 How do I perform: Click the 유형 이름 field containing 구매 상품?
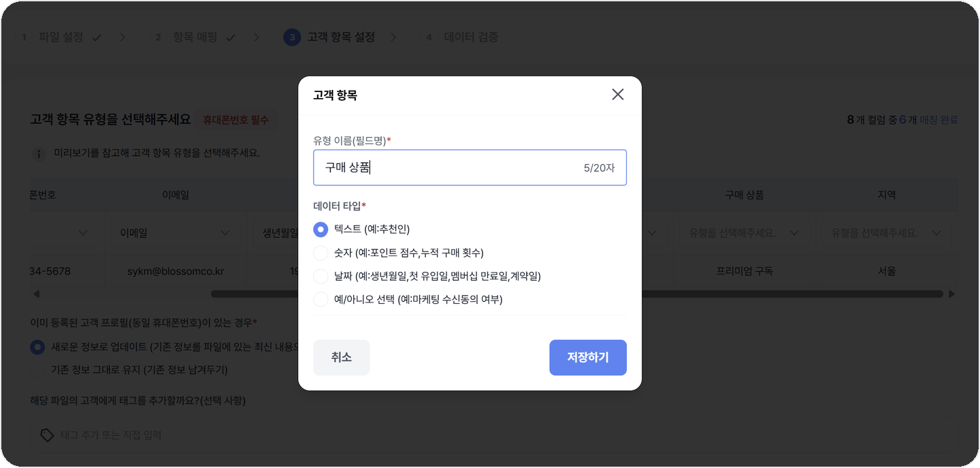tap(470, 168)
